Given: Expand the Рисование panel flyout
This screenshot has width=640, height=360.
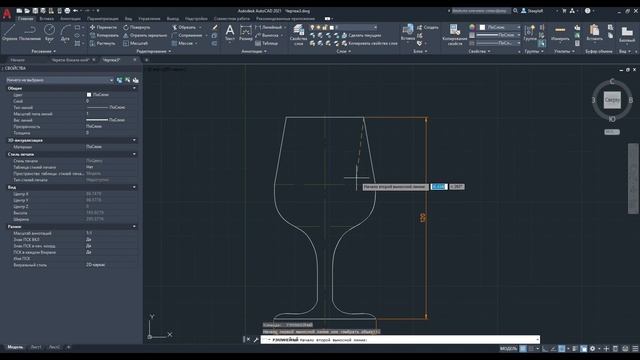Looking at the screenshot, I should pos(44,51).
